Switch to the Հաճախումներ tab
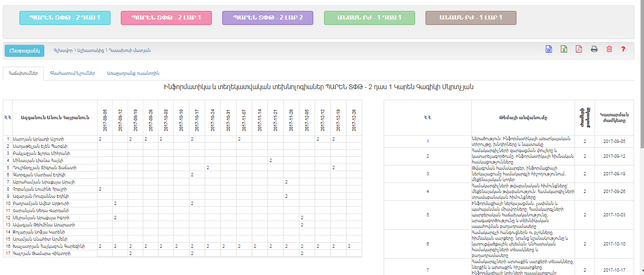This screenshot has width=644, height=275. 23,73
